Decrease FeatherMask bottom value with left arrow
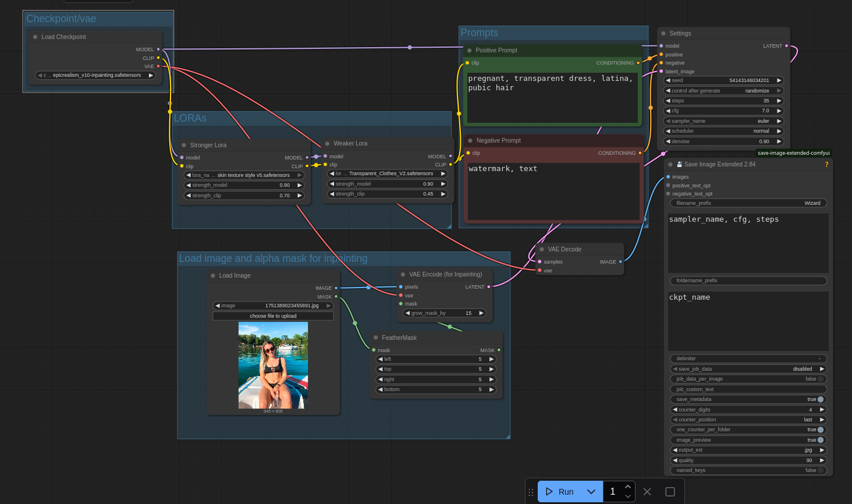Viewport: 852px width, 504px height. point(381,389)
